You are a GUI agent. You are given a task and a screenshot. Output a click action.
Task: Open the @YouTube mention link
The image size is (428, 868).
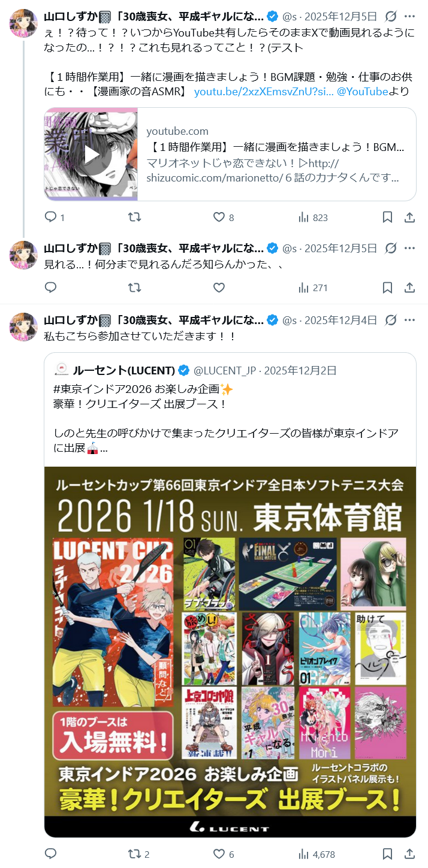363,92
